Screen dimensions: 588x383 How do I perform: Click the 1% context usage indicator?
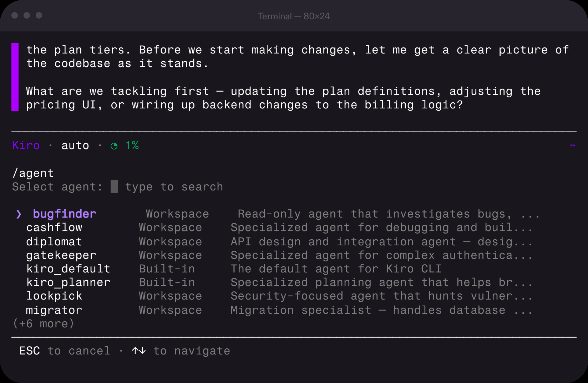point(132,145)
